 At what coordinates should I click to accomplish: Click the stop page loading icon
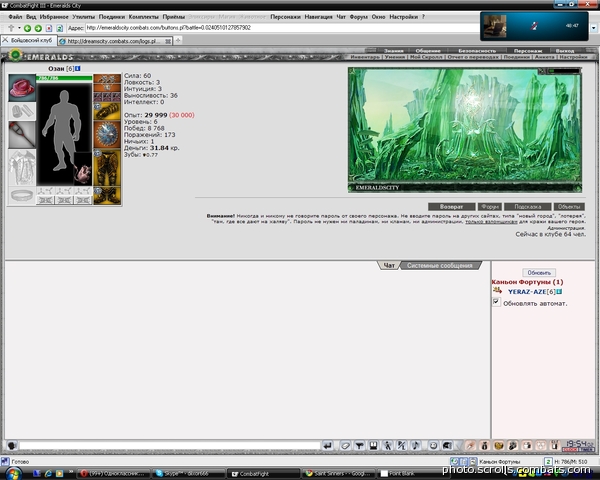click(49, 28)
